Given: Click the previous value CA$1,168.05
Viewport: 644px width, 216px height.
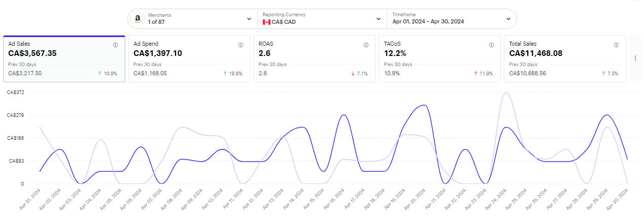Looking at the screenshot, I should tap(150, 73).
